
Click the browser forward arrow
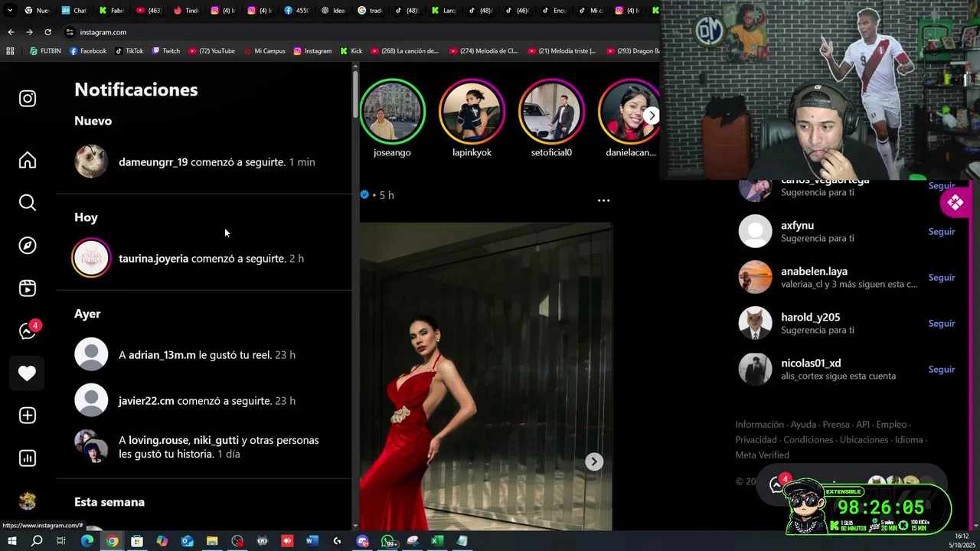tap(29, 32)
